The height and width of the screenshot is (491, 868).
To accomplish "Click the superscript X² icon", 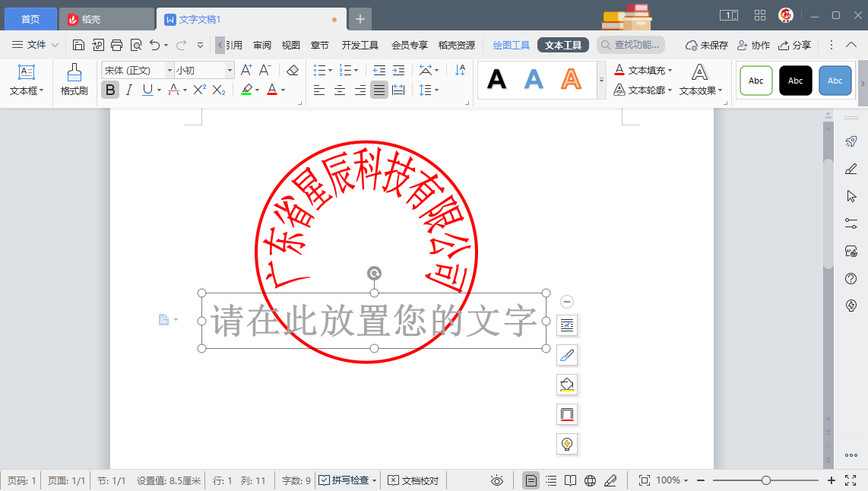I will [199, 90].
